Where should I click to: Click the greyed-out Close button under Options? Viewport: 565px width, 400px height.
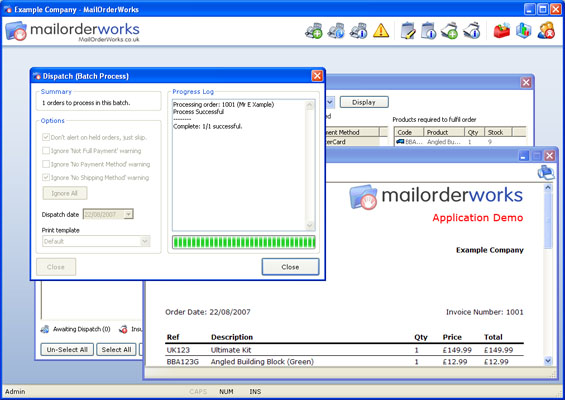56,267
